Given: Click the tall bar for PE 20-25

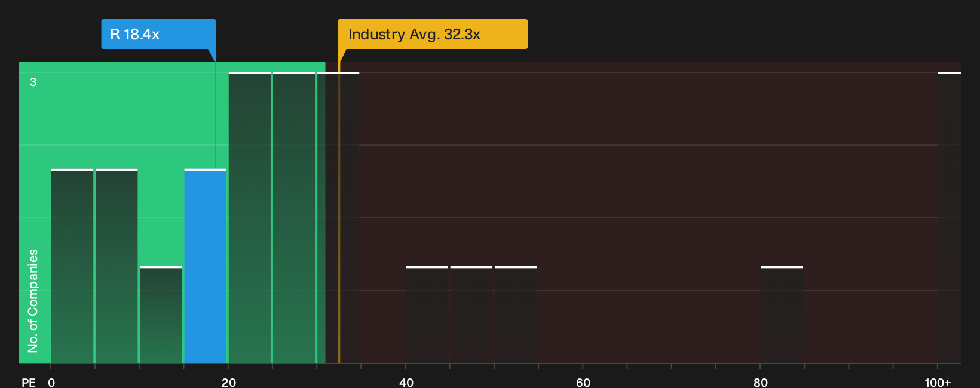Looking at the screenshot, I should click(x=250, y=217).
